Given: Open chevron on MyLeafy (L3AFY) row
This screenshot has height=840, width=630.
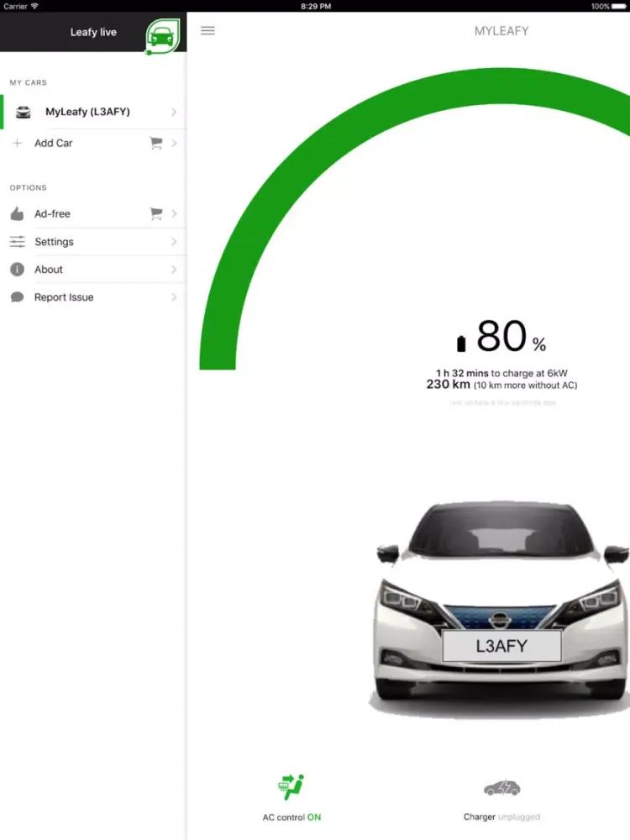Looking at the screenshot, I should (x=174, y=112).
